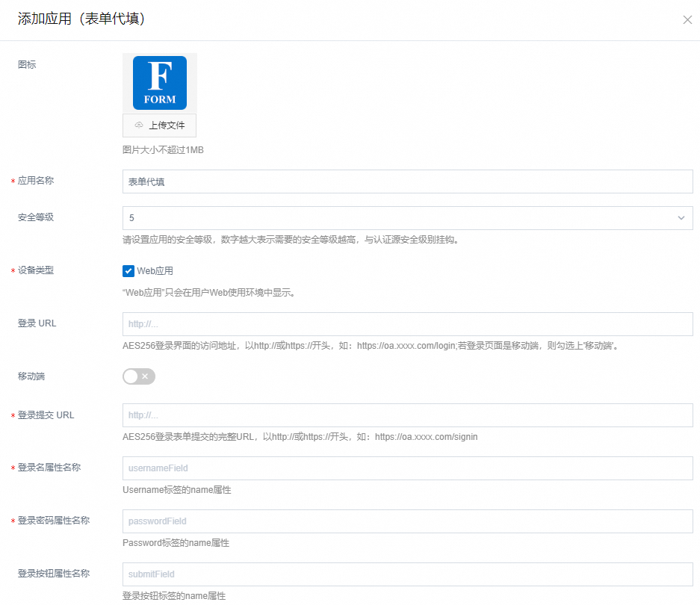Click the 添加应用（表单代填）dialog title

tap(81, 19)
